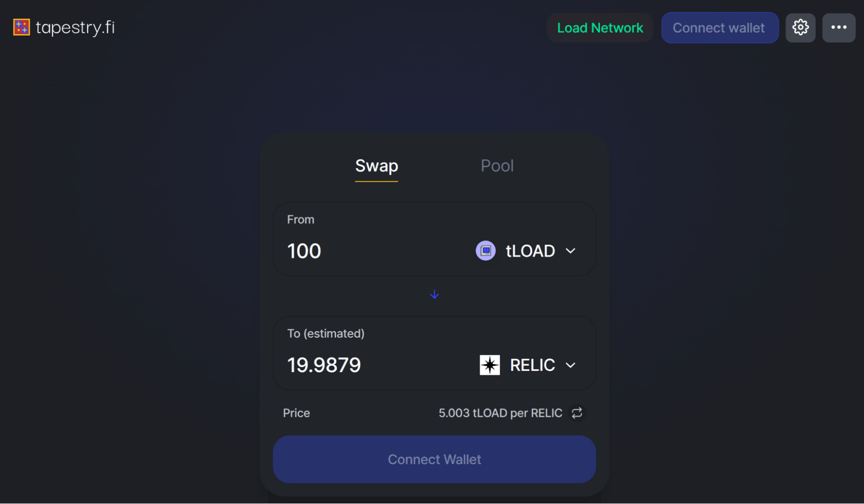Click Connect wallet in the header
Image resolution: width=864 pixels, height=504 pixels.
pyautogui.click(x=720, y=27)
